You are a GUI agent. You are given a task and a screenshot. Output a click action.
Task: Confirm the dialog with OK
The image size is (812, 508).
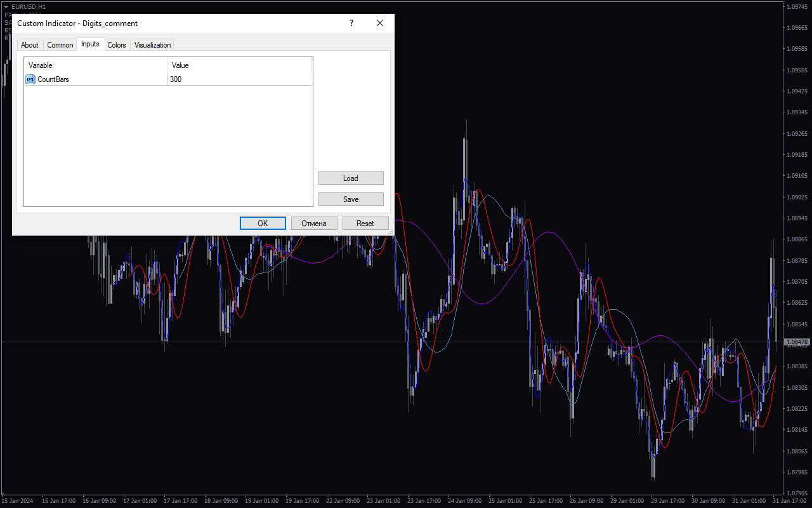(x=263, y=224)
